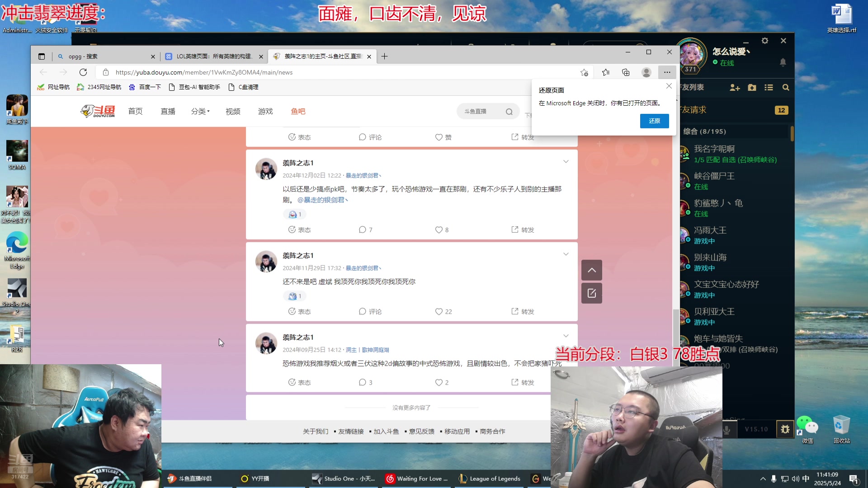Open 姜阵之志1 avatar on December post
868x488 pixels.
tap(266, 169)
